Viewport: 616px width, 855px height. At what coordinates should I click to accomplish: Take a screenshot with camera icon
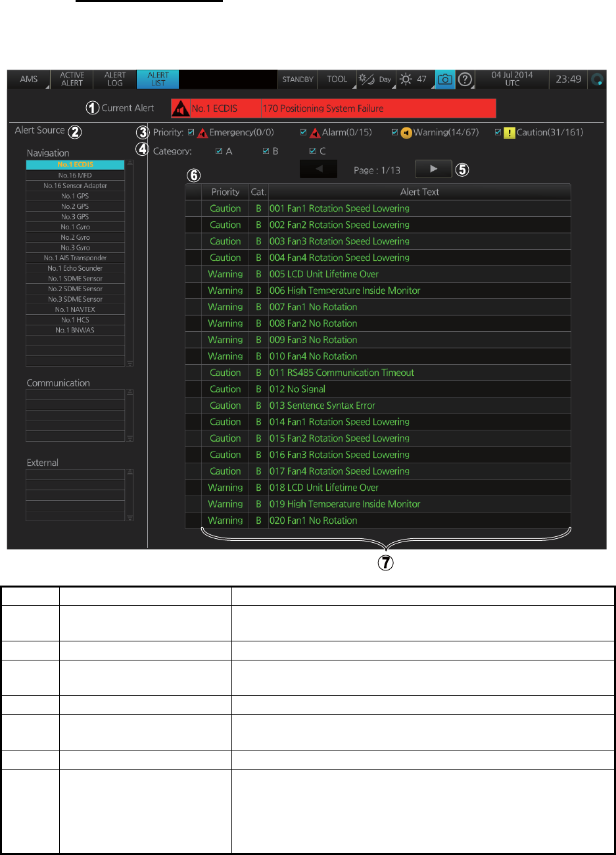[445, 79]
